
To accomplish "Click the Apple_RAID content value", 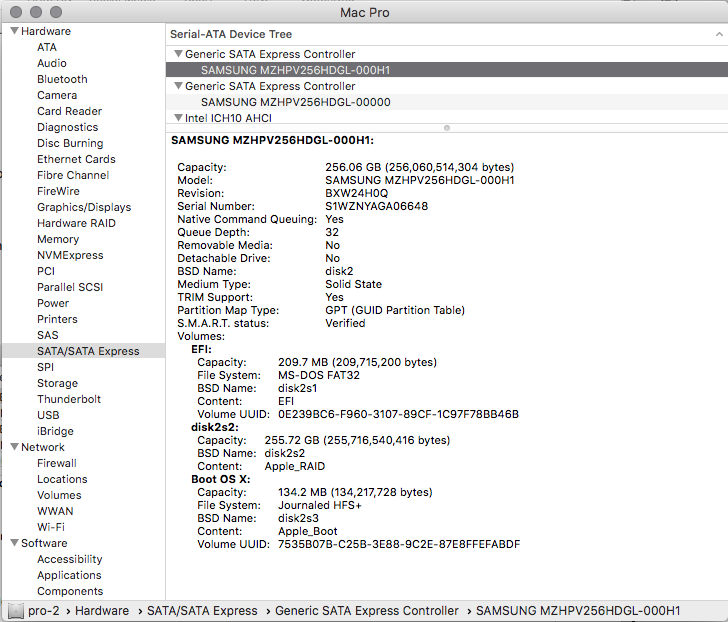I will tap(295, 466).
